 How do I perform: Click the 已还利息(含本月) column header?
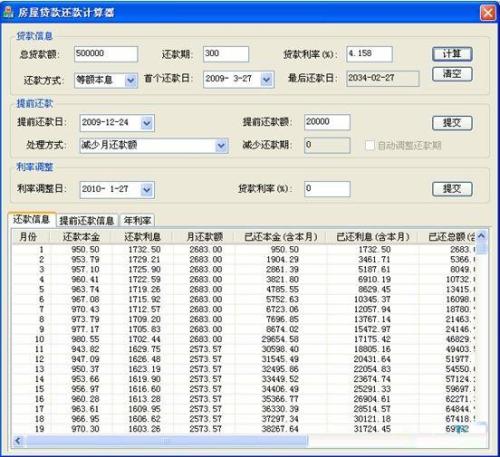point(373,237)
